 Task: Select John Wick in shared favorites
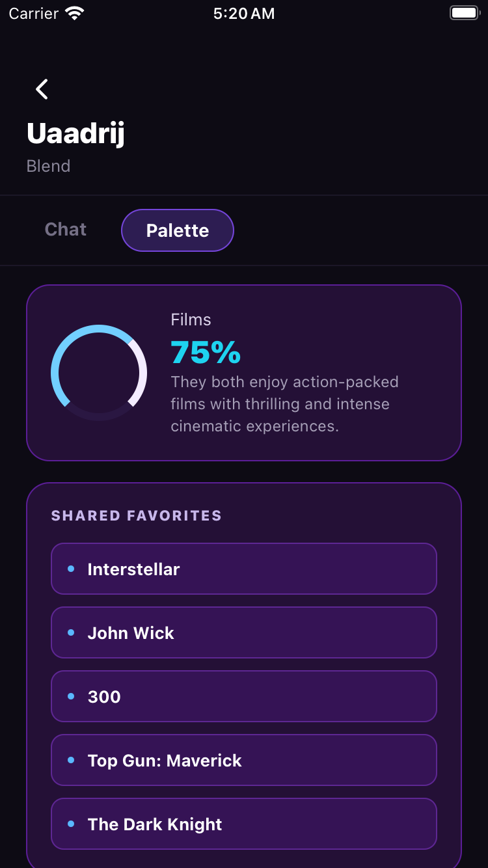(x=244, y=632)
